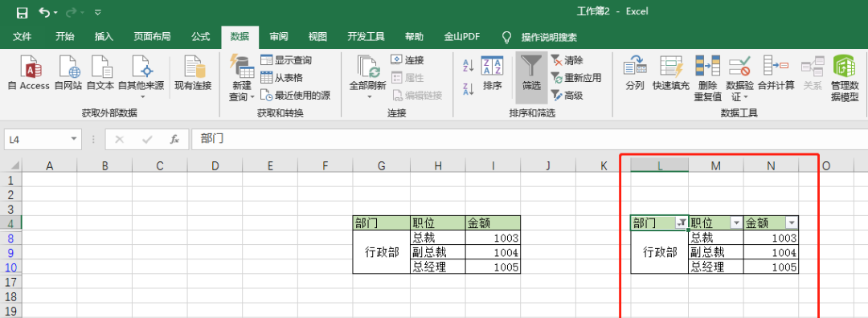The image size is (868, 318).
Task: Open the Customize Quick Access Toolbar dropdown
Action: click(98, 12)
